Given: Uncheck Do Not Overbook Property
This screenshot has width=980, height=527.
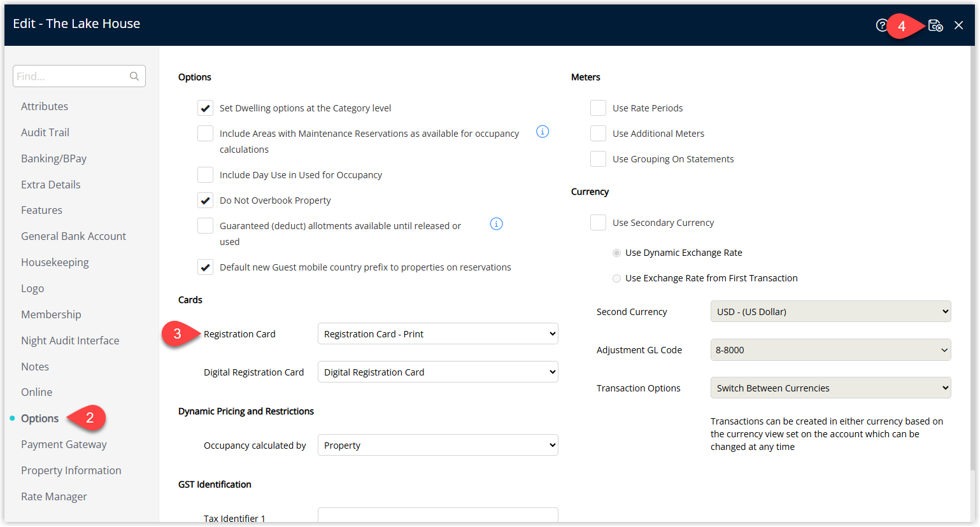Looking at the screenshot, I should (x=205, y=200).
